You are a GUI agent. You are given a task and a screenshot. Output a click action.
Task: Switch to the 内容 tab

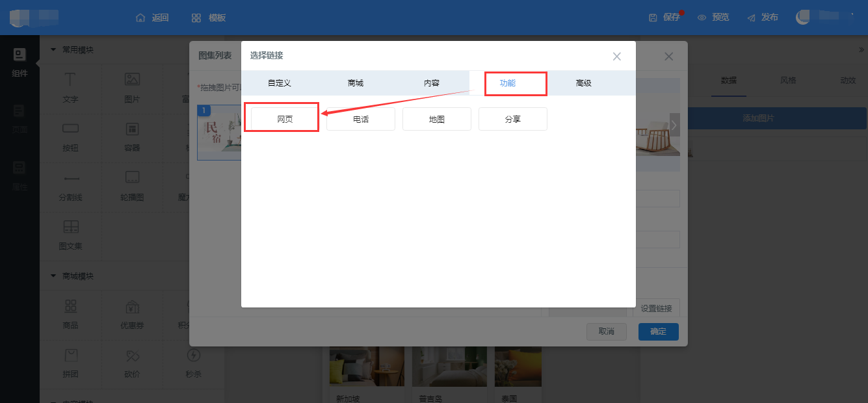click(431, 83)
